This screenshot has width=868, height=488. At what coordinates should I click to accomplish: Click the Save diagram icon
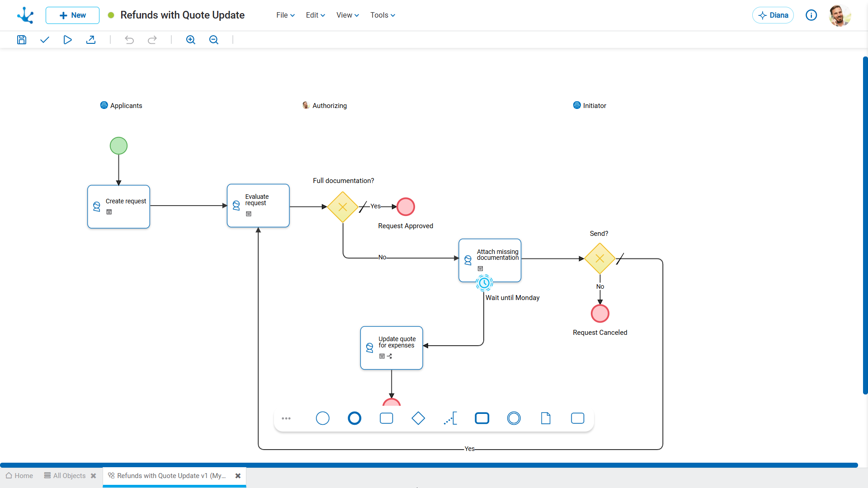[x=22, y=40]
